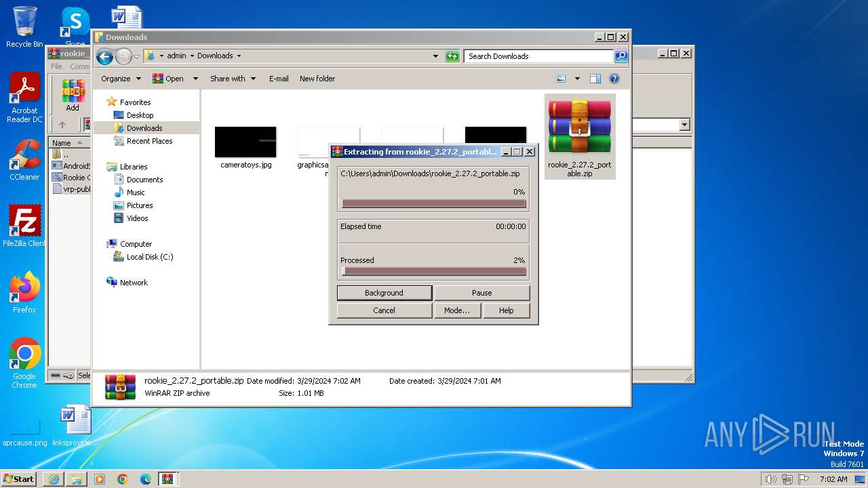
Task: Open Recycle Bin desktop icon
Action: (24, 27)
